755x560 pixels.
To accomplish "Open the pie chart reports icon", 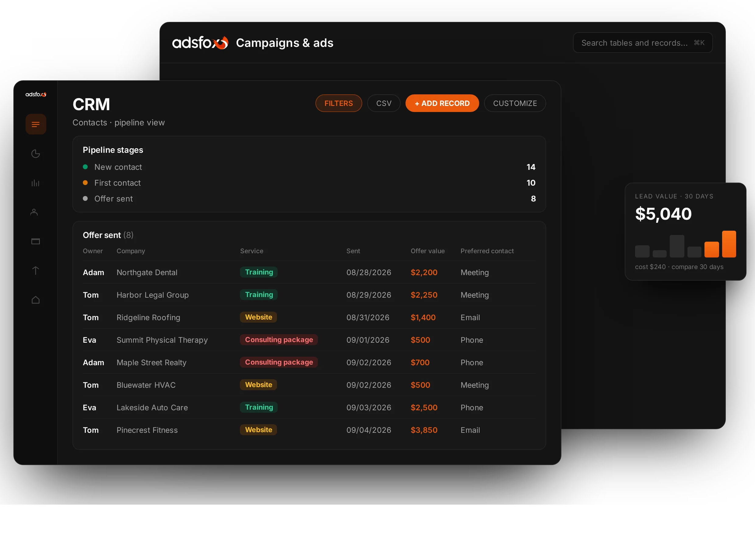I will [36, 154].
